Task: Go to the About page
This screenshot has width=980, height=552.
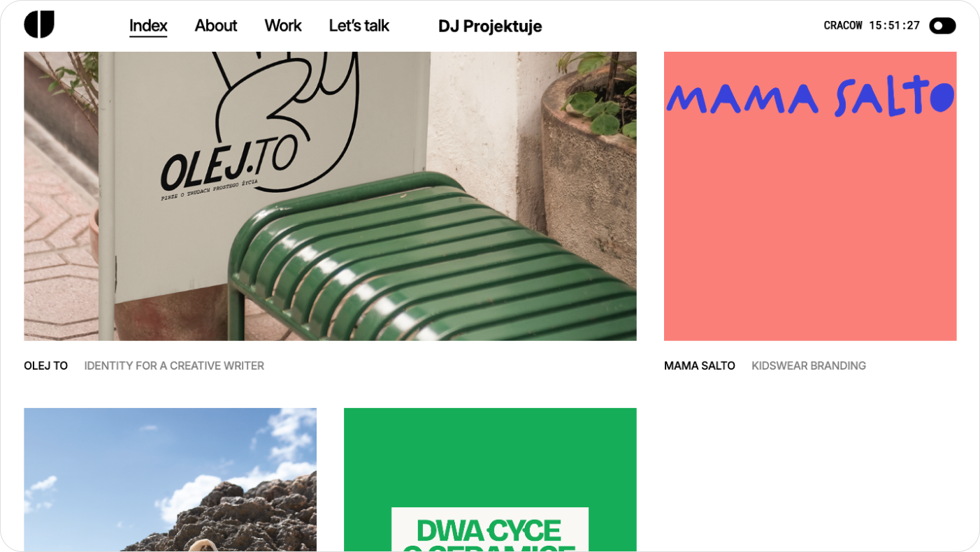Action: [x=216, y=26]
